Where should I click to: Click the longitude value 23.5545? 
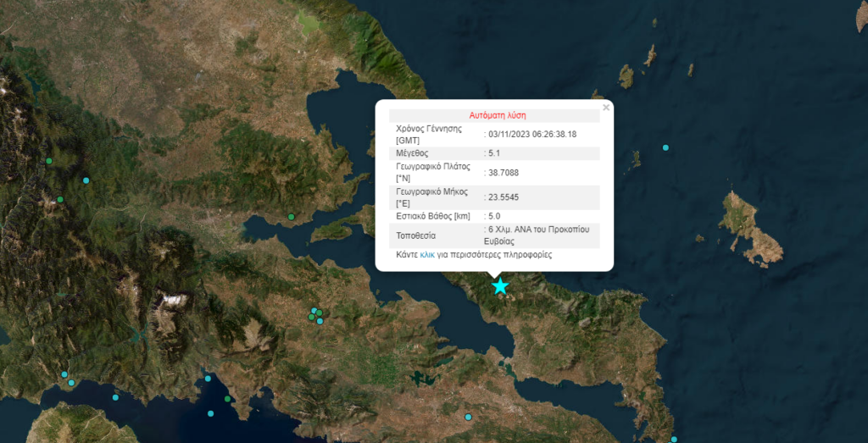click(504, 197)
